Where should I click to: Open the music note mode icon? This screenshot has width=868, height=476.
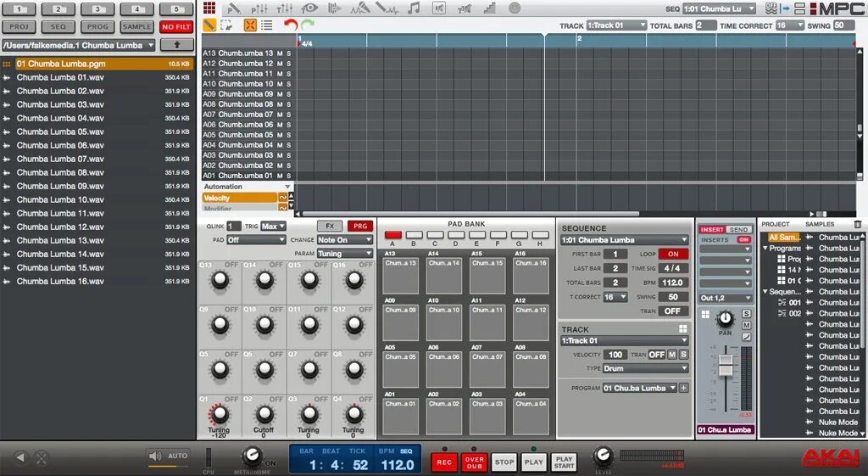[x=413, y=8]
